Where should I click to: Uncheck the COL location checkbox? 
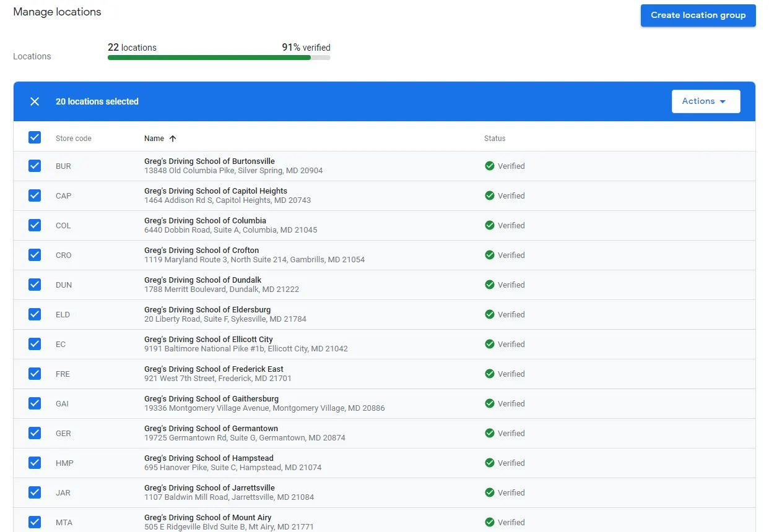pos(35,225)
